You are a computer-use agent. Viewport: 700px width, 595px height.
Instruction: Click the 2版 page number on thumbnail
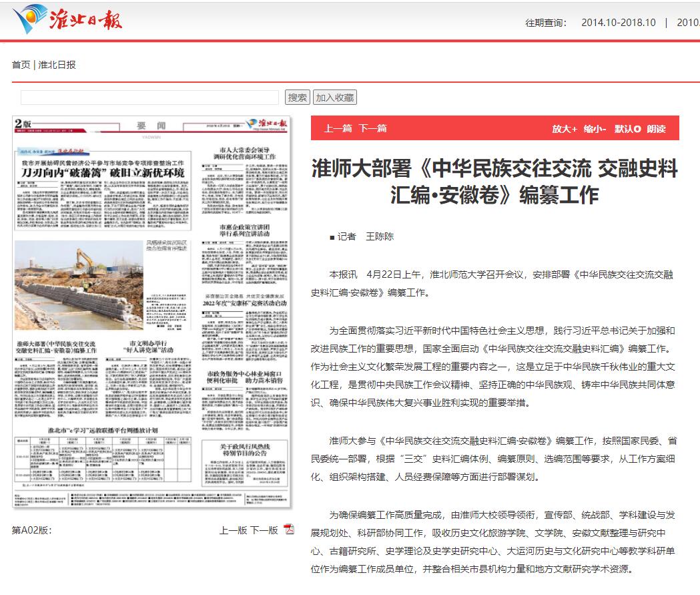pyautogui.click(x=23, y=124)
